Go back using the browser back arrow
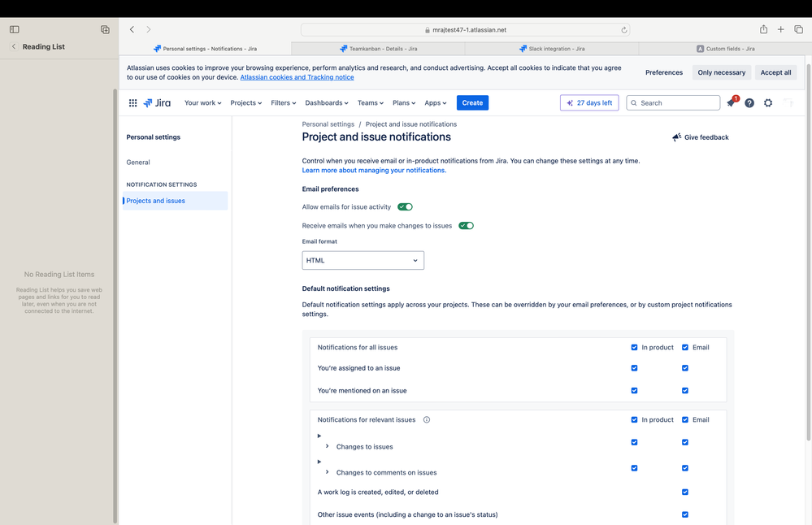 click(x=132, y=29)
